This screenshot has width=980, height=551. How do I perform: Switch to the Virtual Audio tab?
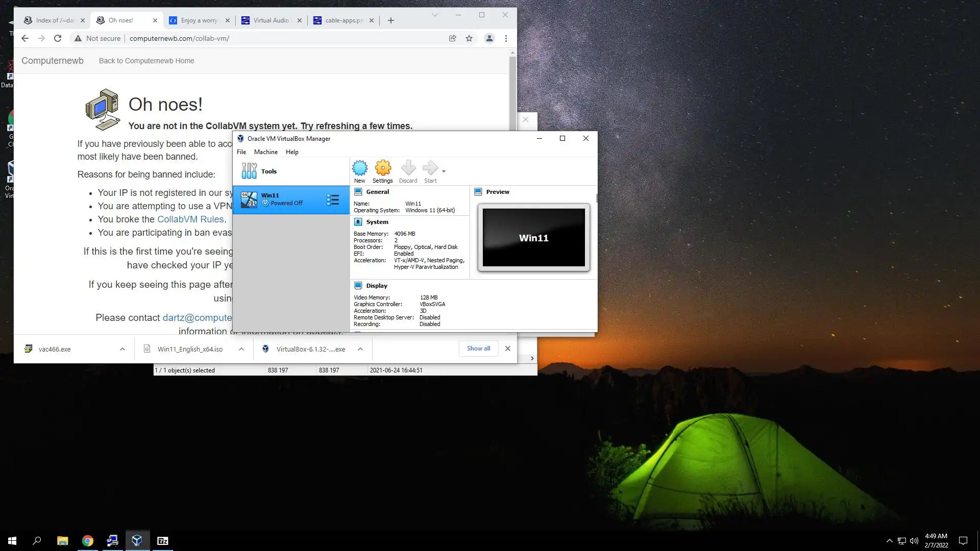271,20
